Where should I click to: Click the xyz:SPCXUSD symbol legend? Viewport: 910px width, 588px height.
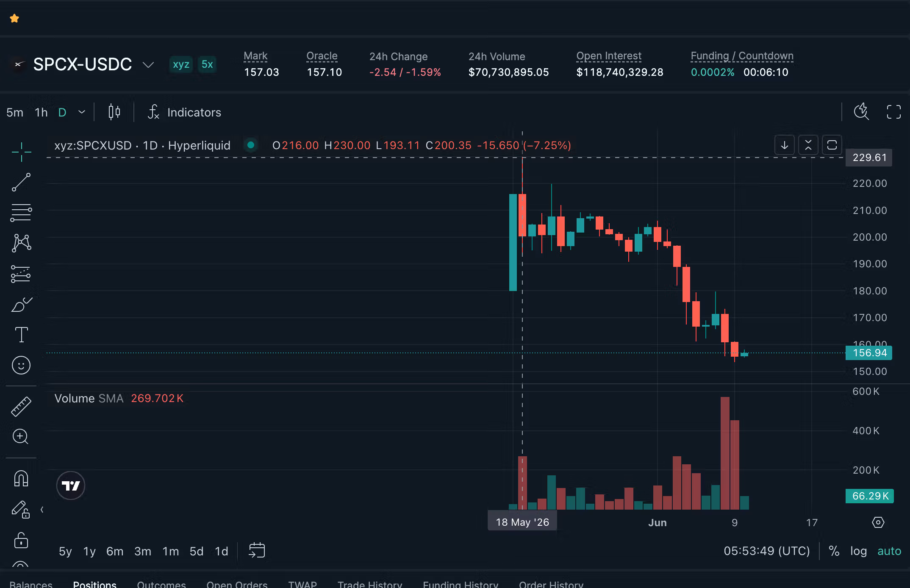(x=142, y=145)
